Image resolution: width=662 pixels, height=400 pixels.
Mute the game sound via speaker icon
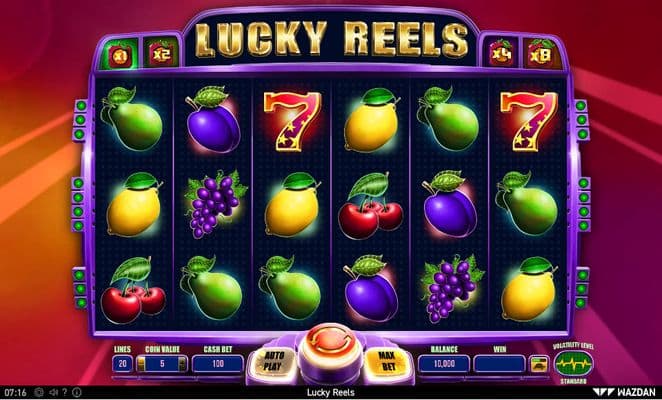click(x=53, y=392)
